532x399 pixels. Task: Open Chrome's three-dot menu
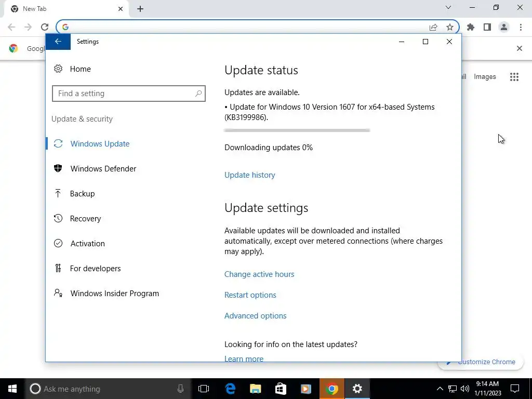[x=521, y=27]
